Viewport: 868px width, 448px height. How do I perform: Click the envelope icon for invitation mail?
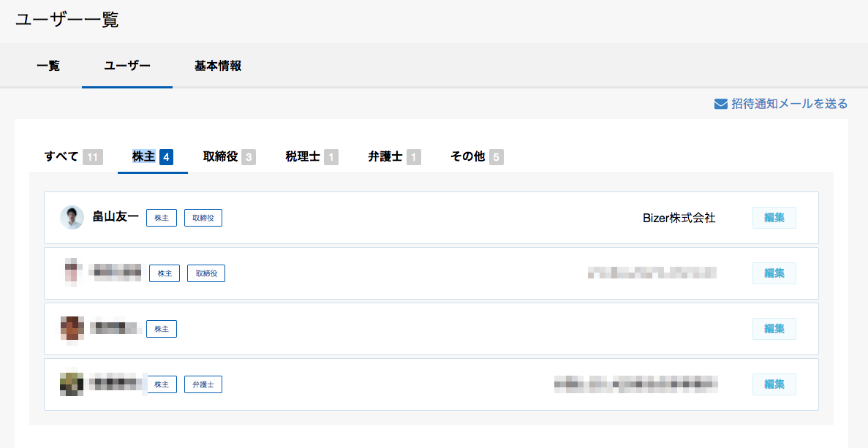[720, 104]
